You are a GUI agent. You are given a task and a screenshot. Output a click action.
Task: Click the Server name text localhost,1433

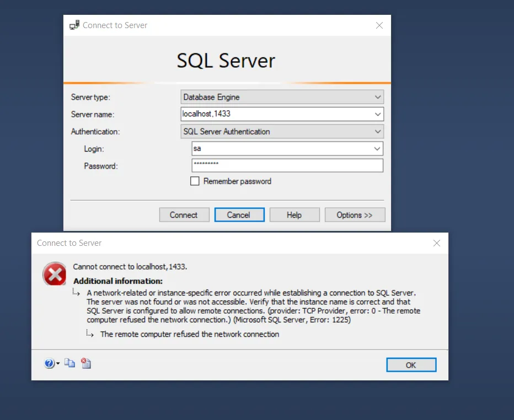pyautogui.click(x=206, y=114)
